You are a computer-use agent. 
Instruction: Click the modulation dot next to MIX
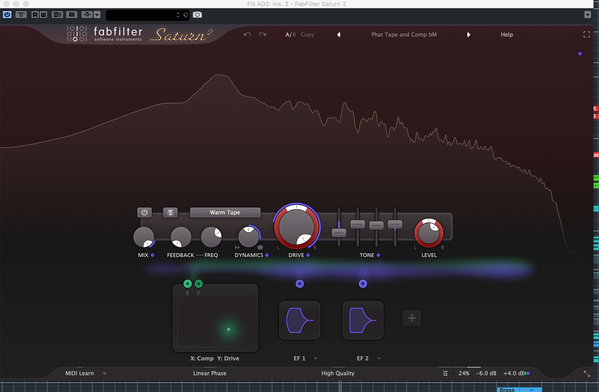point(152,255)
